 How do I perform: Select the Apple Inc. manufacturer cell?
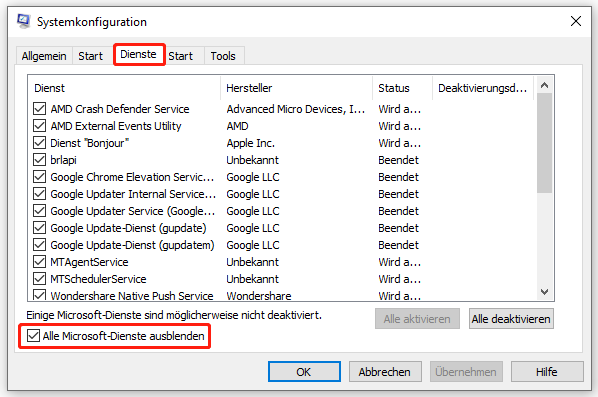click(x=251, y=143)
